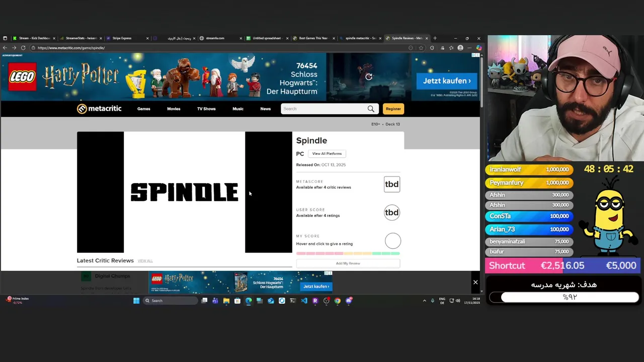Screen dimensions: 644x362
Task: Switch to the Untitled spreadsheet tab
Action: [x=267, y=38]
